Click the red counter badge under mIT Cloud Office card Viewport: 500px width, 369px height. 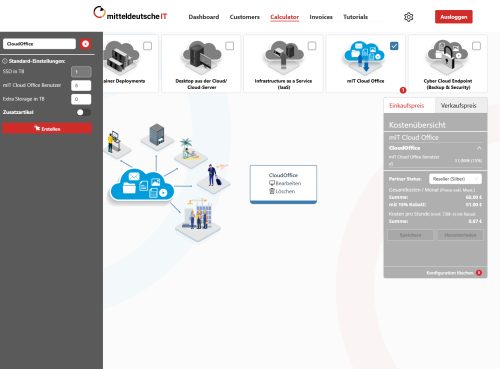click(x=403, y=90)
